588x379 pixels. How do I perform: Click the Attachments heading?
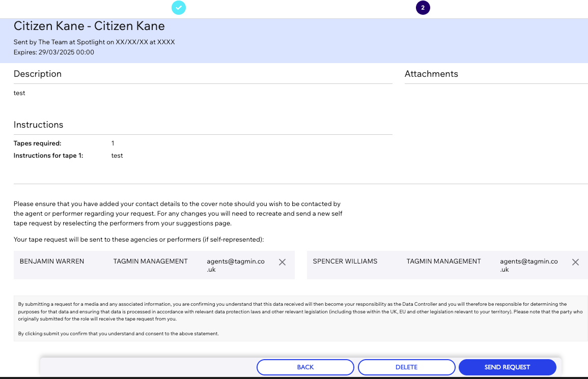tap(431, 74)
